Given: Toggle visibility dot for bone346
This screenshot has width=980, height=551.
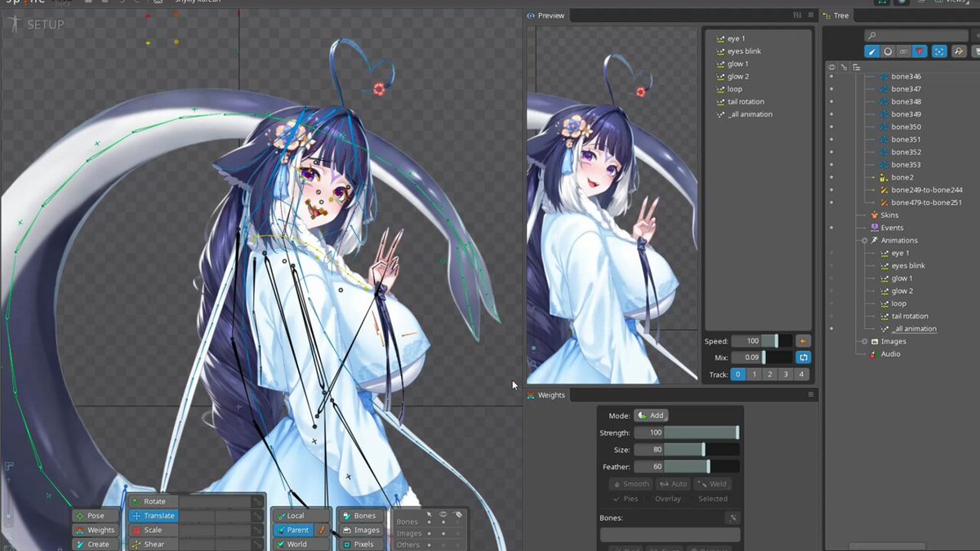Looking at the screenshot, I should coord(831,77).
